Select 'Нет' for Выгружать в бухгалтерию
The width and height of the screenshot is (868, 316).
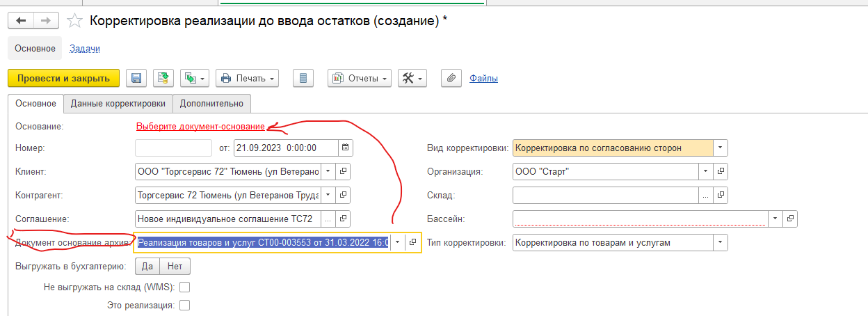(175, 266)
